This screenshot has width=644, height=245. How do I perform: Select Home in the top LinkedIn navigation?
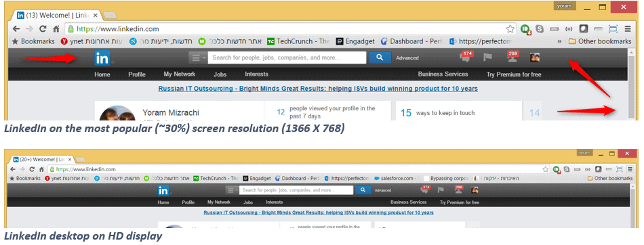[102, 74]
